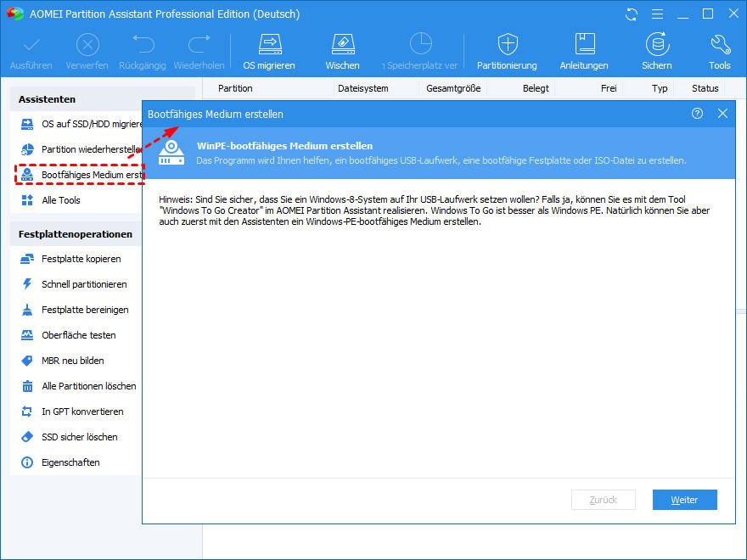Viewport: 747px width, 560px height.
Task: Choose Schnell partitionieren operation
Action: [x=73, y=284]
